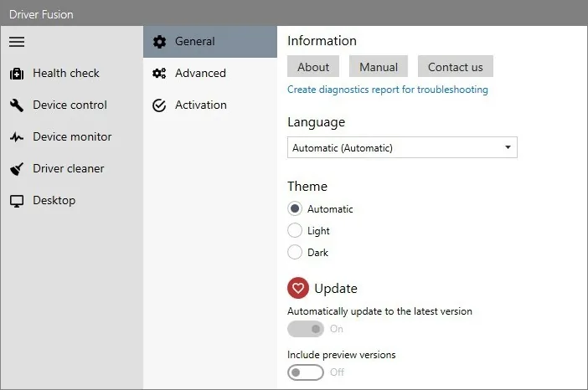Click the Activation checkmark circle icon
Viewport: 588px width, 390px height.
159,105
